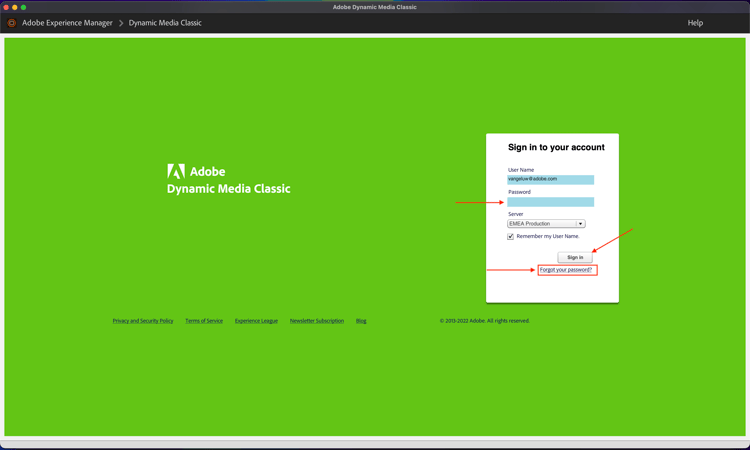Open the Help menu
The height and width of the screenshot is (450, 750).
(695, 23)
